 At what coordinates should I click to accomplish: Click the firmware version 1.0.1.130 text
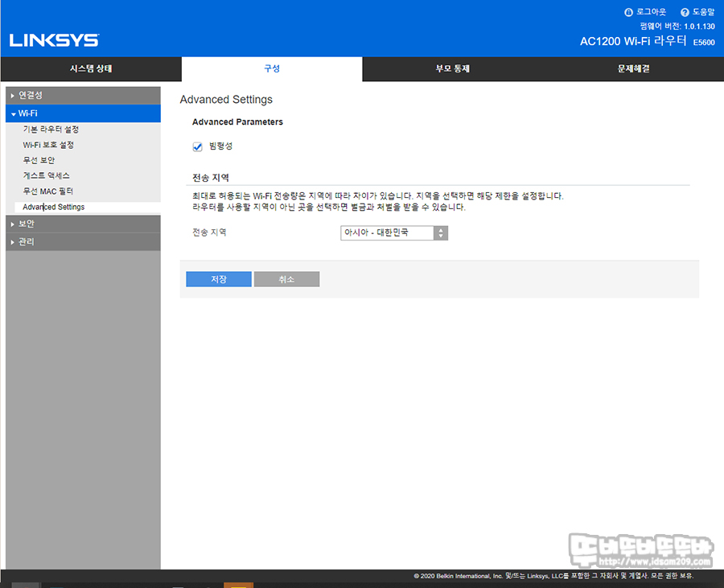click(x=677, y=27)
